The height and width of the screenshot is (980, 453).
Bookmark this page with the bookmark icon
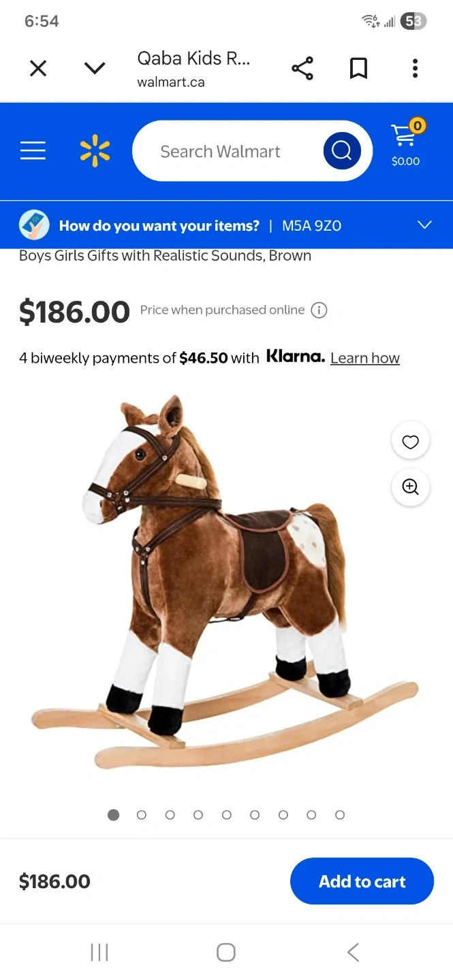pos(358,69)
